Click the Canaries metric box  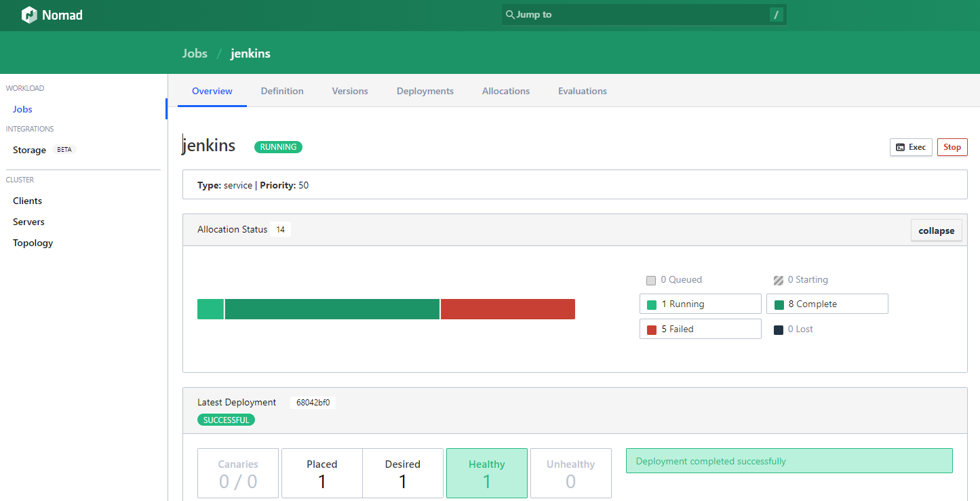[238, 473]
